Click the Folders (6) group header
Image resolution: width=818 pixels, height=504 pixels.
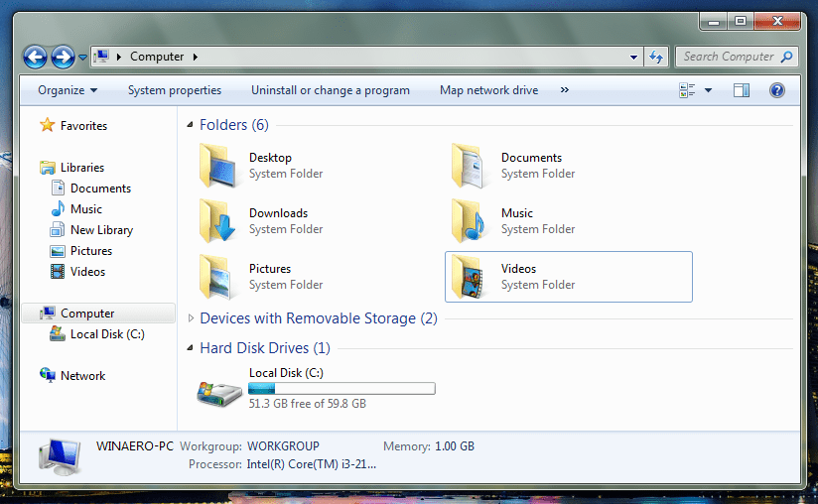click(x=234, y=125)
